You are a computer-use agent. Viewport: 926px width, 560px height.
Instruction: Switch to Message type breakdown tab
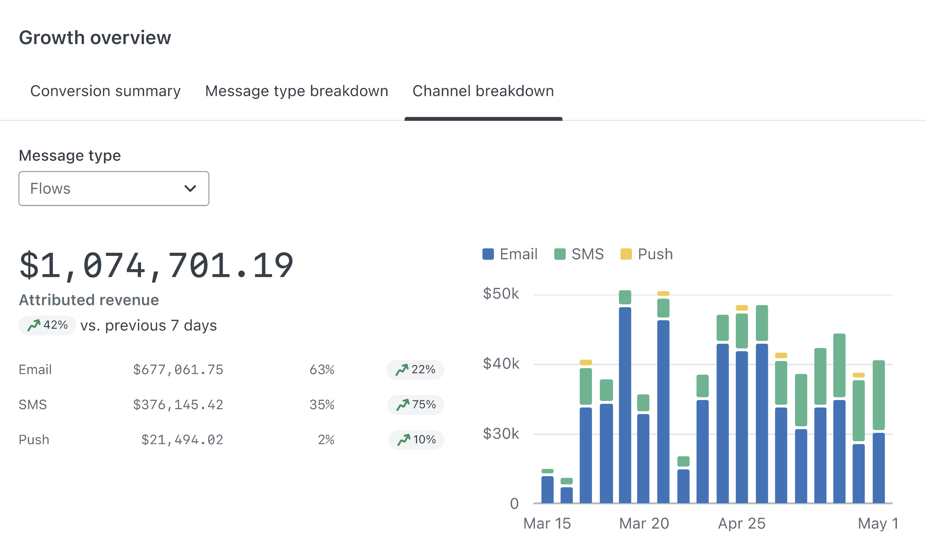pyautogui.click(x=297, y=91)
